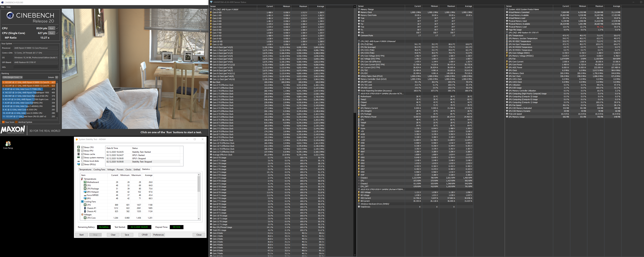644x257 pixels.
Task: Enable the Stress local disks checkbox
Action: pyautogui.click(x=83, y=161)
